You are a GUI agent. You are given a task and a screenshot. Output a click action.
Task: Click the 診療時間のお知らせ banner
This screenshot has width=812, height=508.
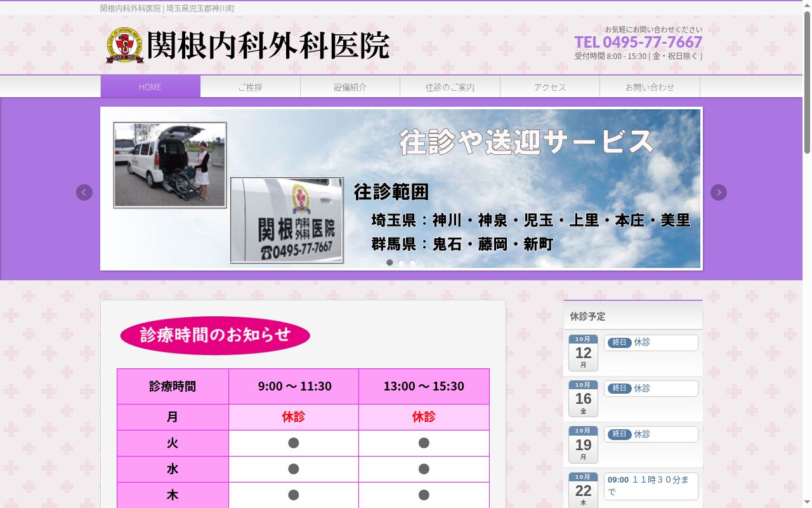point(215,335)
